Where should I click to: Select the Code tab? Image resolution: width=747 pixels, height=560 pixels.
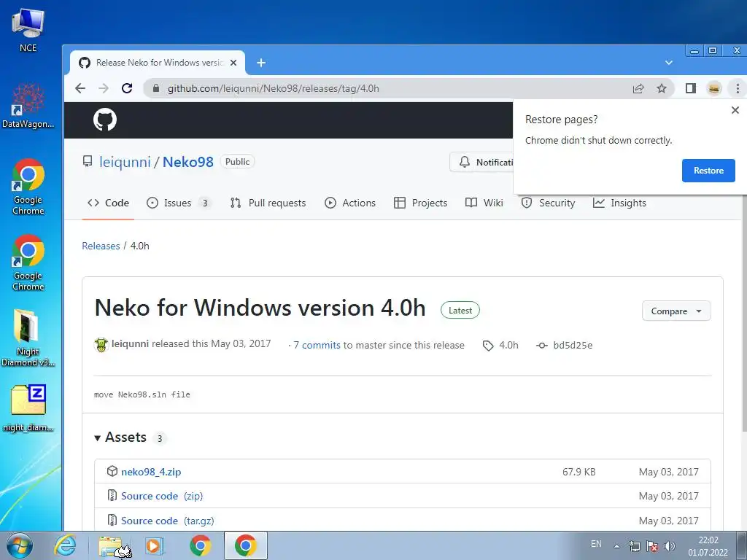[108, 203]
